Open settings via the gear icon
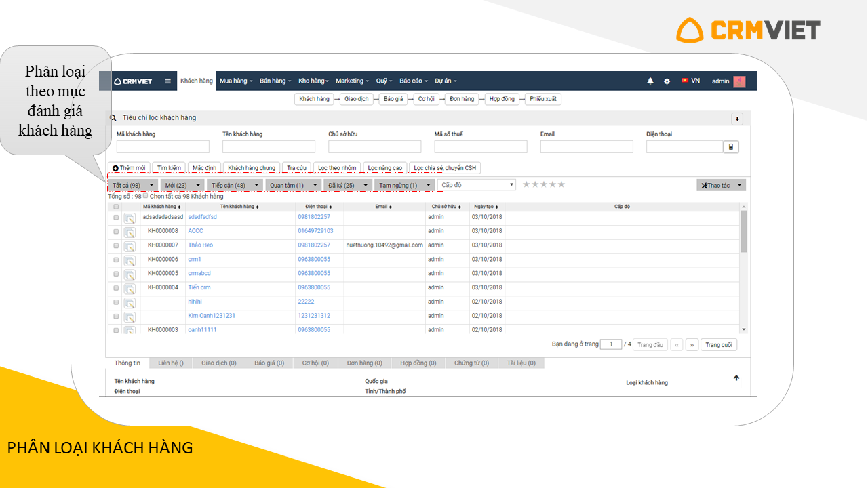Viewport: 868px width, 488px height. pos(667,81)
